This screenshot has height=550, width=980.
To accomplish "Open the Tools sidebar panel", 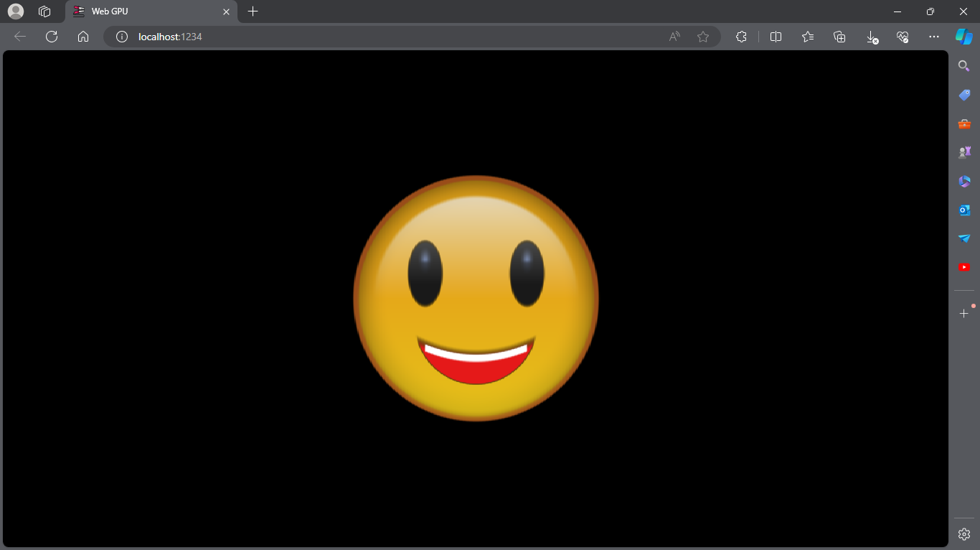I will [963, 123].
